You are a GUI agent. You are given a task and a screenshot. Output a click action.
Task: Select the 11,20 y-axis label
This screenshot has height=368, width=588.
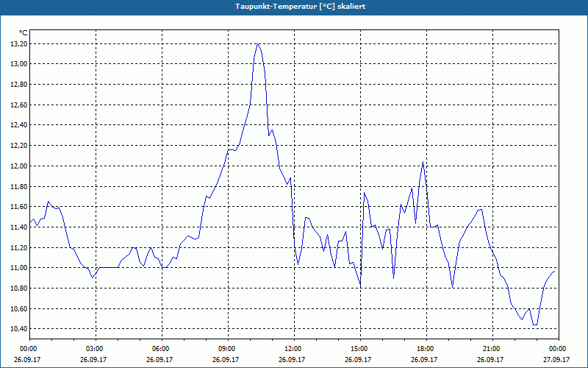[20, 248]
